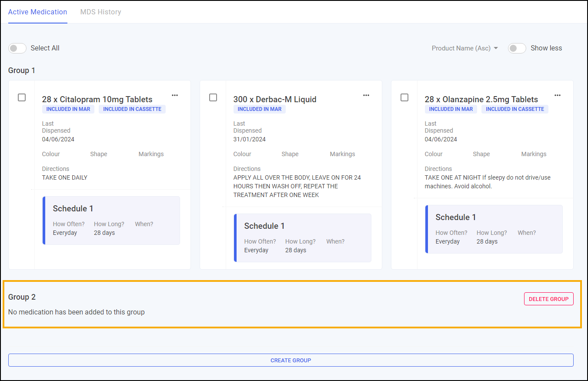Tick the Olanzapine 2.5mg Tablets checkbox

pos(404,97)
